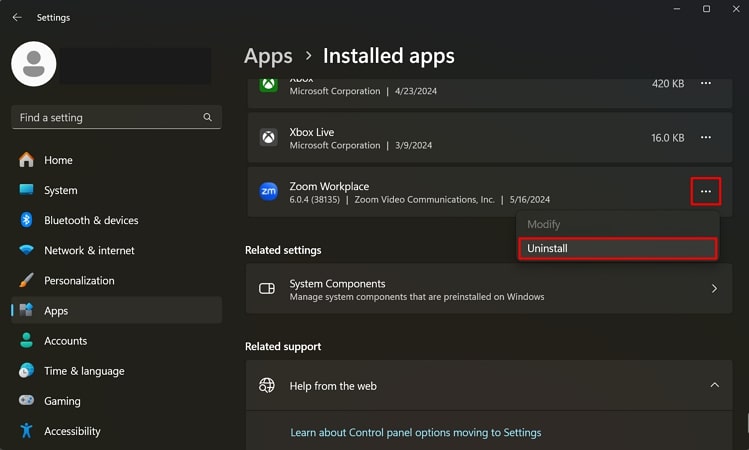Click the Xbox Live app icon
The height and width of the screenshot is (450, 749).
tap(268, 138)
